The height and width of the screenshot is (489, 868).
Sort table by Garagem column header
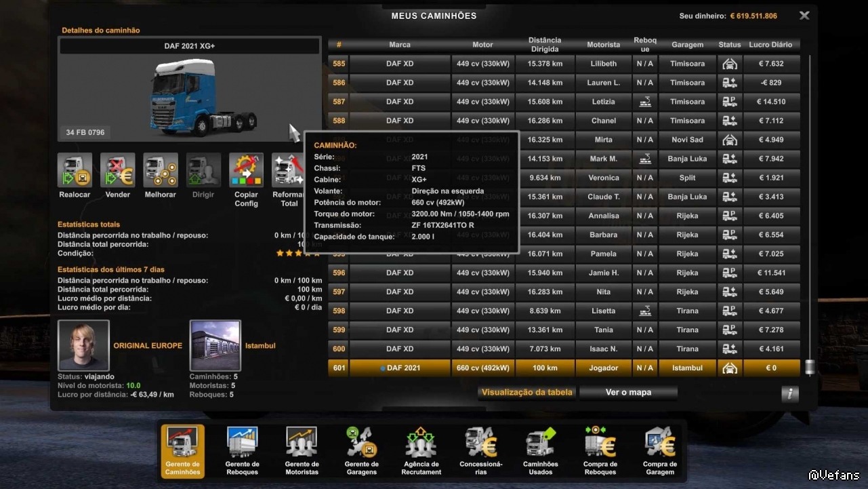(687, 45)
